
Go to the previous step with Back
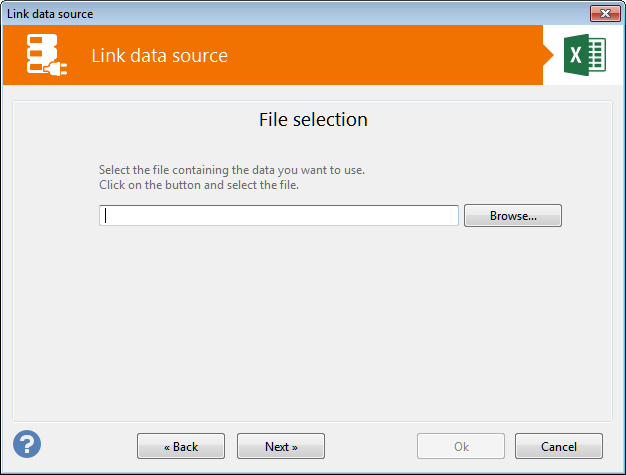(181, 446)
